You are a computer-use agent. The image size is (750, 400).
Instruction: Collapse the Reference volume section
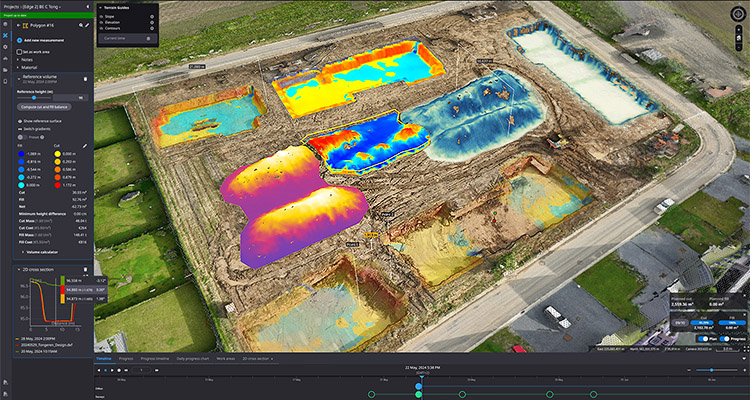tap(19, 77)
